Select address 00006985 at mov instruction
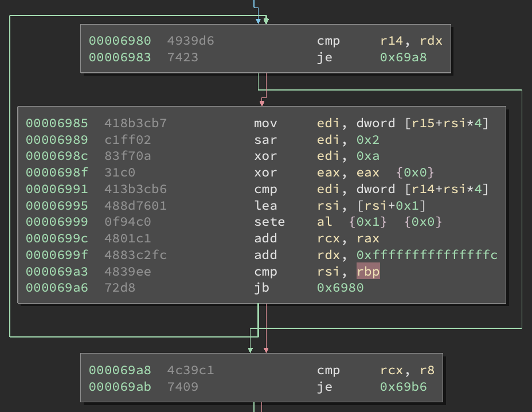This screenshot has width=532, height=412. pos(57,123)
